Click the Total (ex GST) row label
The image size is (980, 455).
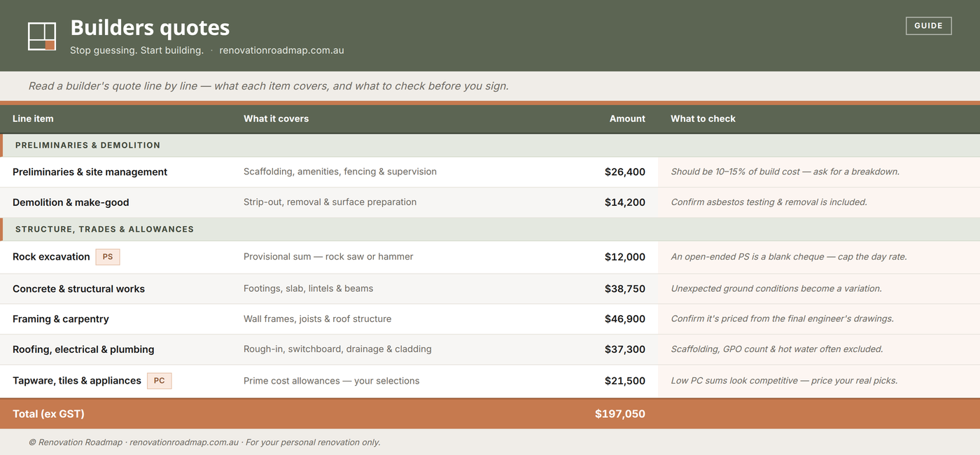click(48, 414)
